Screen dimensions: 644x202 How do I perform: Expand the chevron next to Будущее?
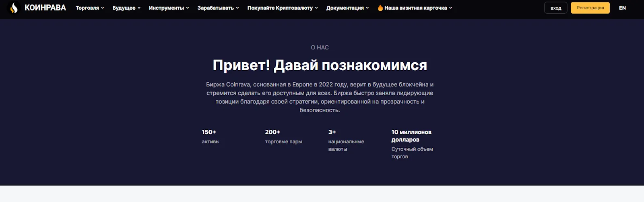(x=139, y=8)
